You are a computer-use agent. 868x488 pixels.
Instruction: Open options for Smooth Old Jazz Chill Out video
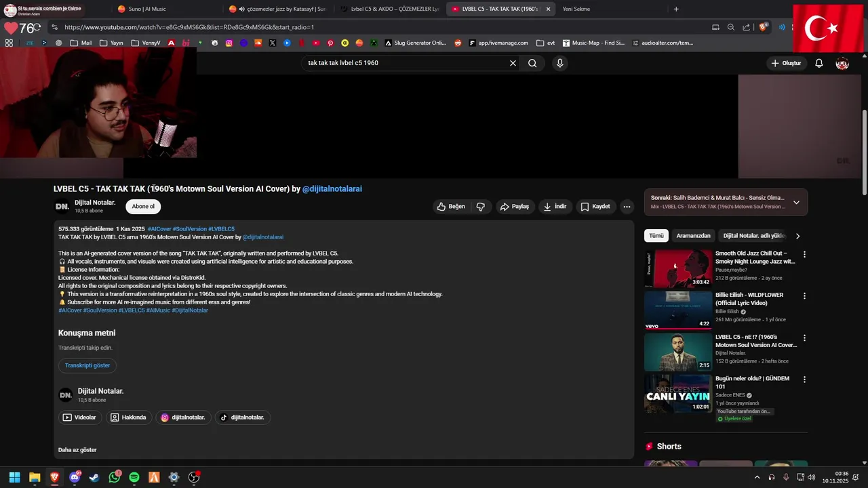[804, 254]
